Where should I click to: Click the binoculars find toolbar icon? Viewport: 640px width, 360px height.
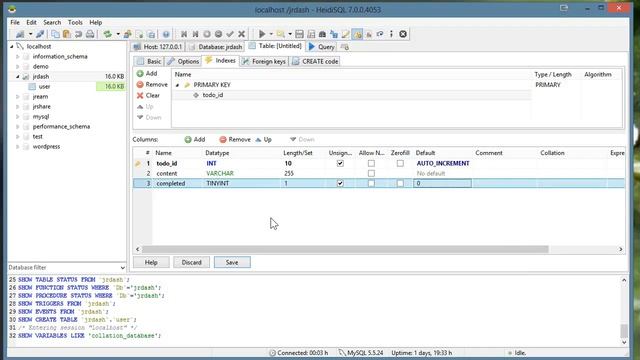coord(322,34)
